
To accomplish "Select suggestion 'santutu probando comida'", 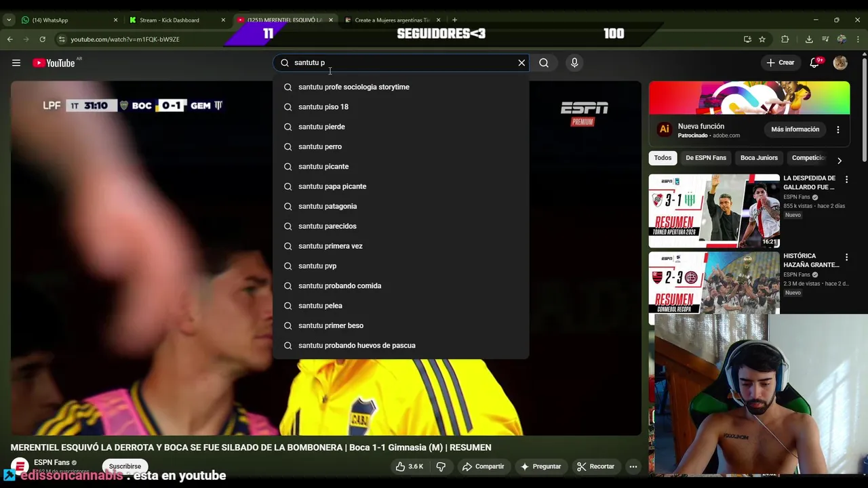I will (x=401, y=285).
